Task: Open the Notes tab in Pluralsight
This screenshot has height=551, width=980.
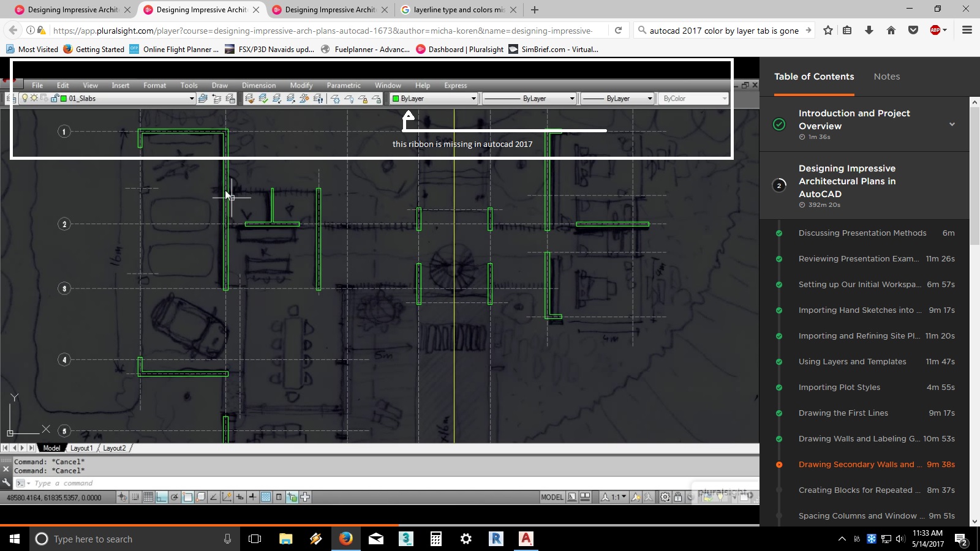Action: click(x=887, y=77)
